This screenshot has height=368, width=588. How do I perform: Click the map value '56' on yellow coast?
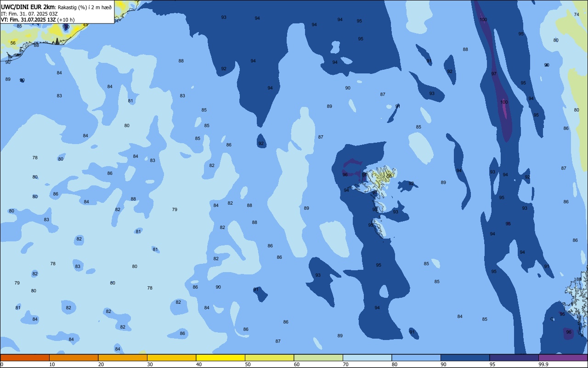point(13,43)
